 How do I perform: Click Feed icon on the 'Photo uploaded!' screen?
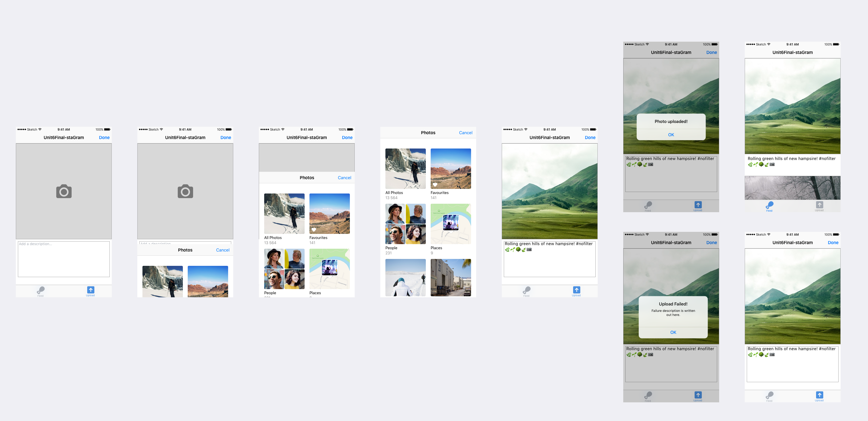(x=648, y=205)
